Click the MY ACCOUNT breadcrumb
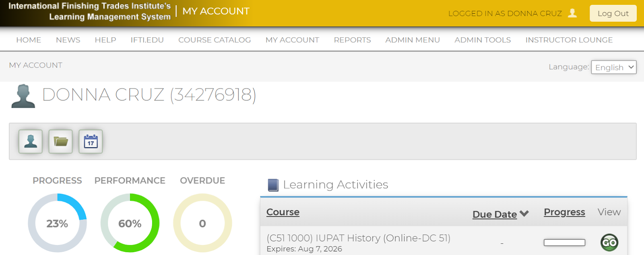The width and height of the screenshot is (644, 255). [36, 65]
